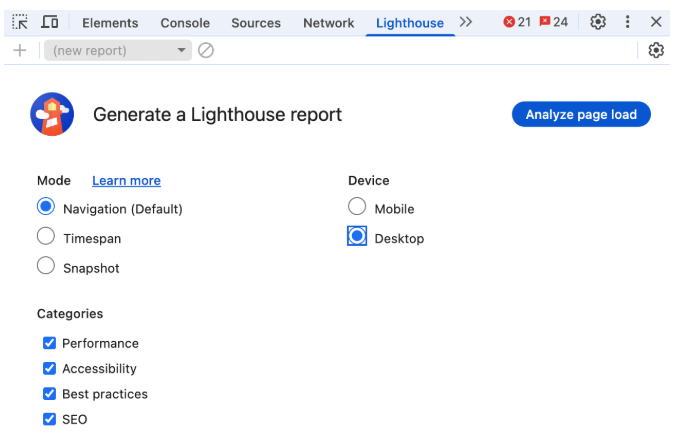Image resolution: width=677 pixels, height=441 pixels.
Task: Click the Lighthouse logo image
Action: [52, 114]
